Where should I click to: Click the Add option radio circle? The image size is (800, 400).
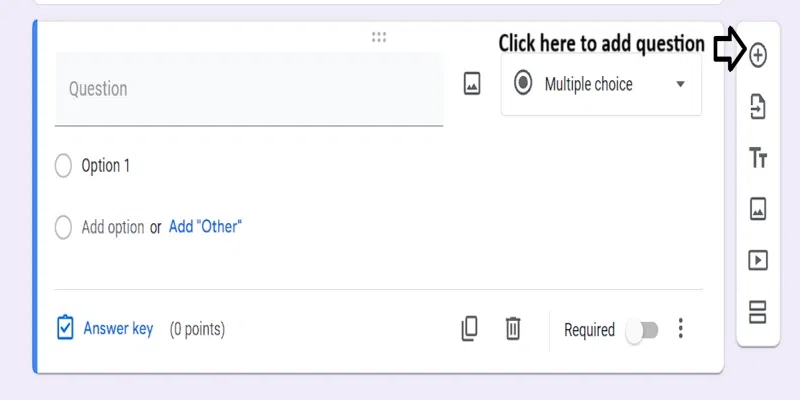[64, 227]
